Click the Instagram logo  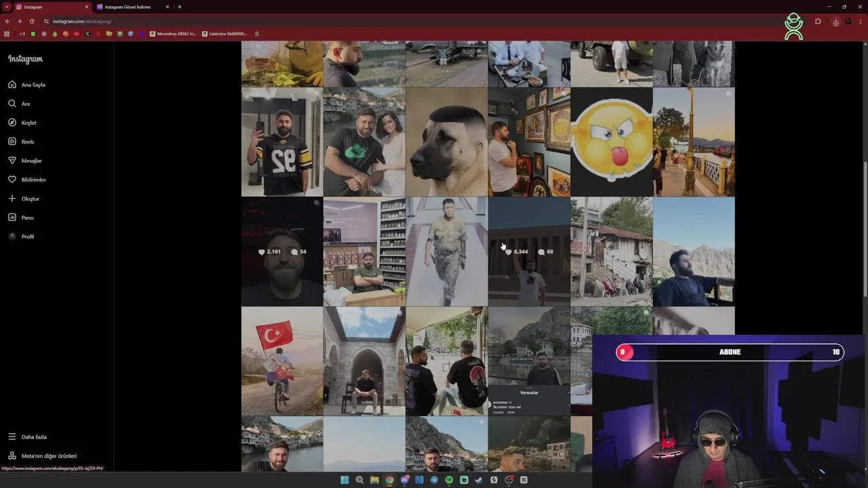[x=25, y=59]
